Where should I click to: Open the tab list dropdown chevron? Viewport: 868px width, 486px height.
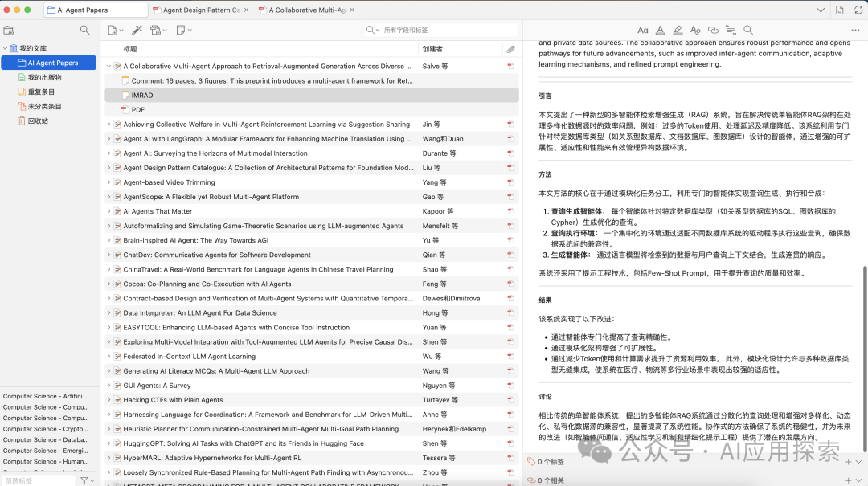pyautogui.click(x=821, y=10)
